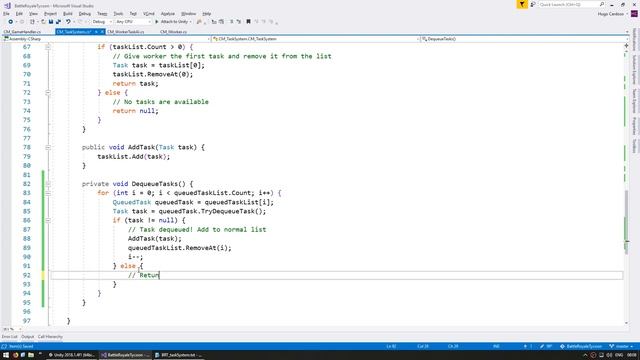Open the Tools menu
The width and height of the screenshot is (640, 360).
pos(118,13)
